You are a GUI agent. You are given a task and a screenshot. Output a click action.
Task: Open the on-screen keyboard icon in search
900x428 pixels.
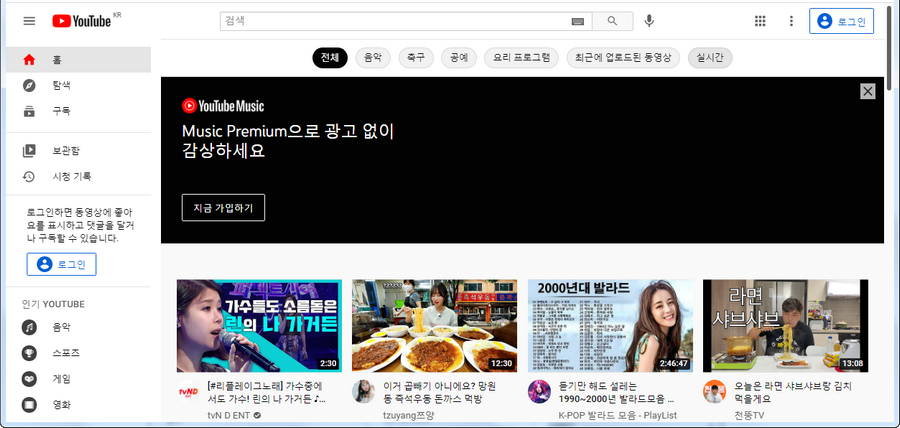pos(577,21)
